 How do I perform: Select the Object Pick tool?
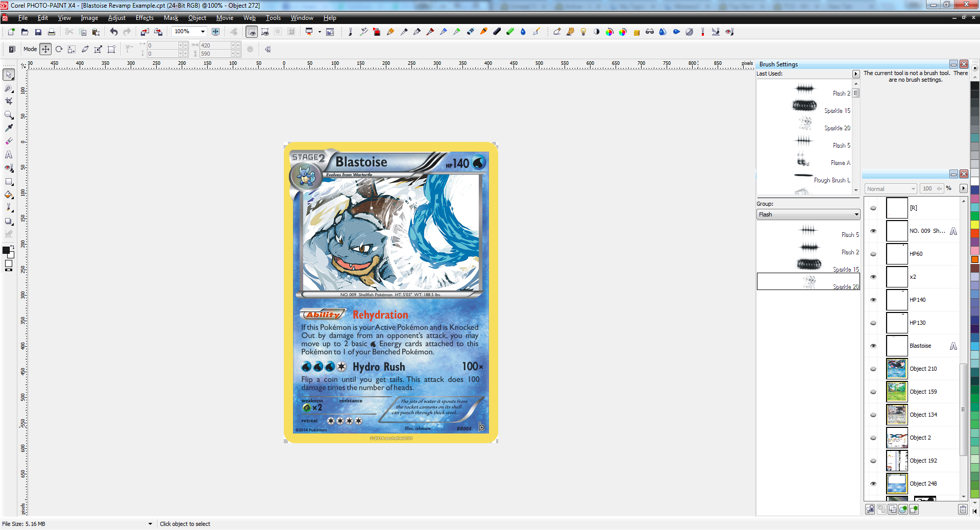(9, 75)
